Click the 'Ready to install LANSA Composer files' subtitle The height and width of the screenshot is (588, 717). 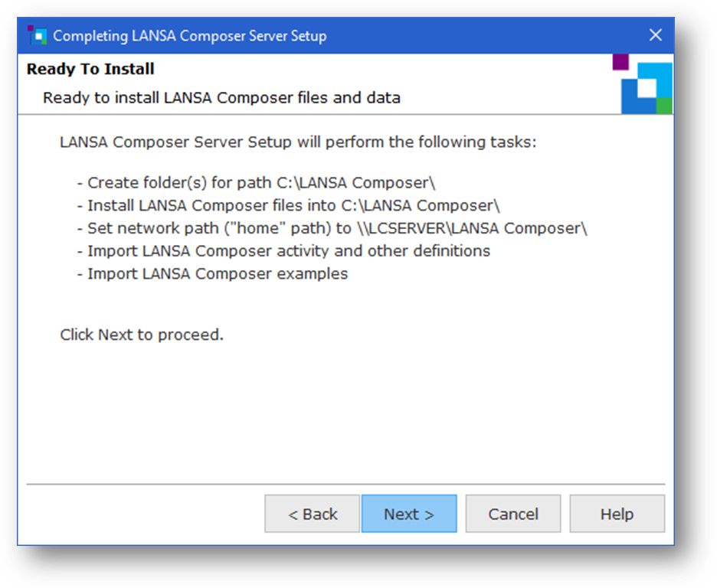(221, 98)
